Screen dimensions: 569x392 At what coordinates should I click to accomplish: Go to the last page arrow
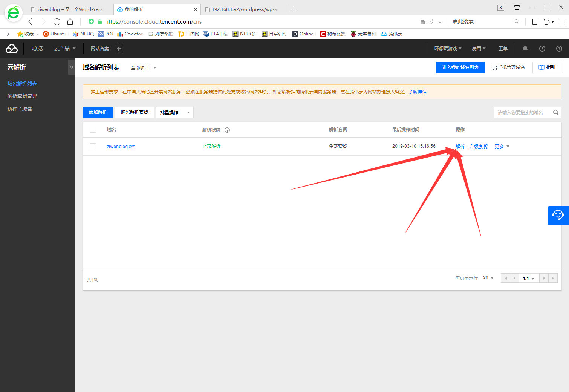[x=553, y=278]
